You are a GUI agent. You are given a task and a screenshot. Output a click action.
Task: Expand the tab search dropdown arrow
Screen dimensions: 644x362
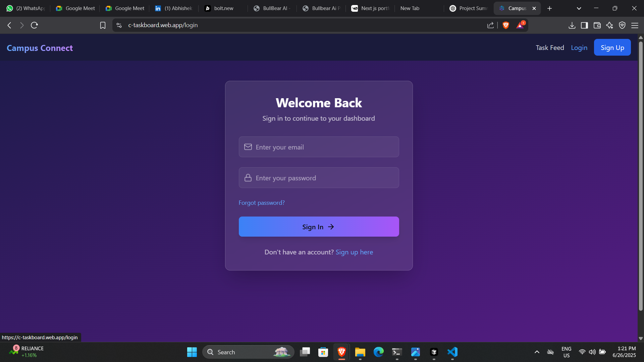[x=579, y=8]
